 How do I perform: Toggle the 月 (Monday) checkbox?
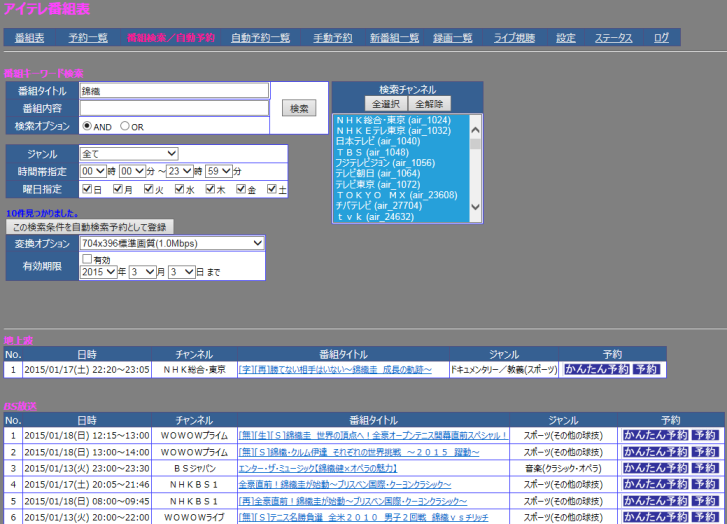pyautogui.click(x=118, y=189)
